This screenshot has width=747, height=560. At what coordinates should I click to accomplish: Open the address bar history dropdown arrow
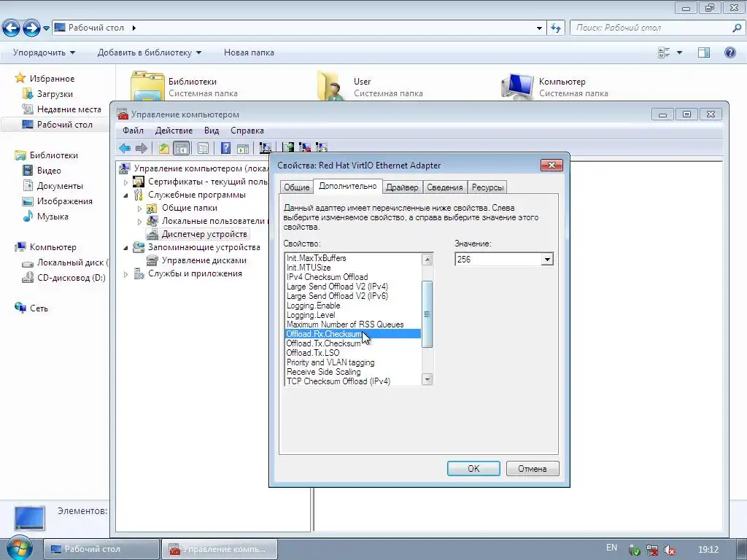pyautogui.click(x=539, y=28)
